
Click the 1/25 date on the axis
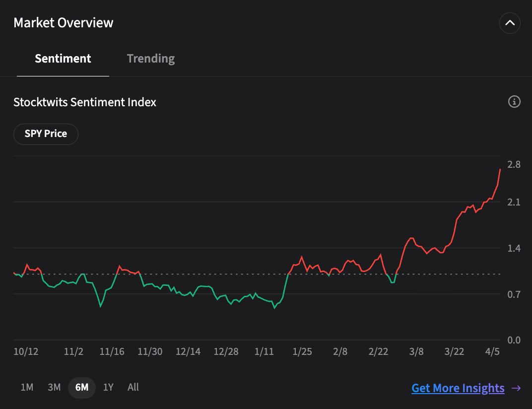point(302,351)
